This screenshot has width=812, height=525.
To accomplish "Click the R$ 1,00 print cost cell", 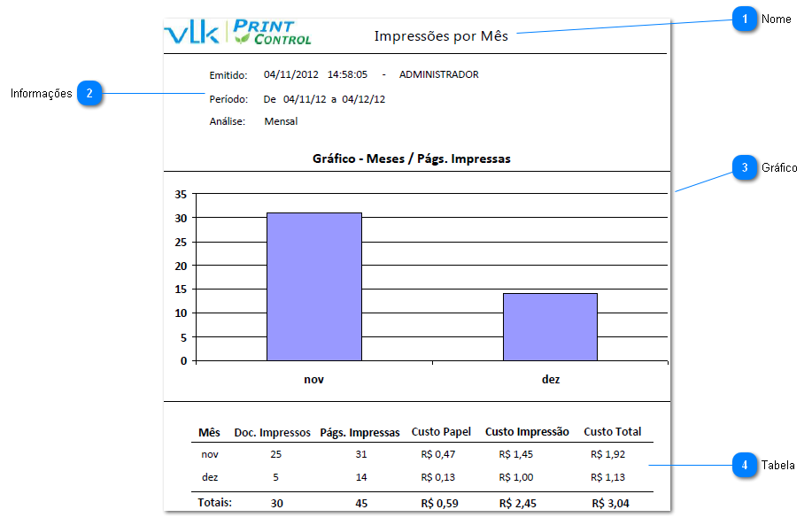I will [515, 477].
